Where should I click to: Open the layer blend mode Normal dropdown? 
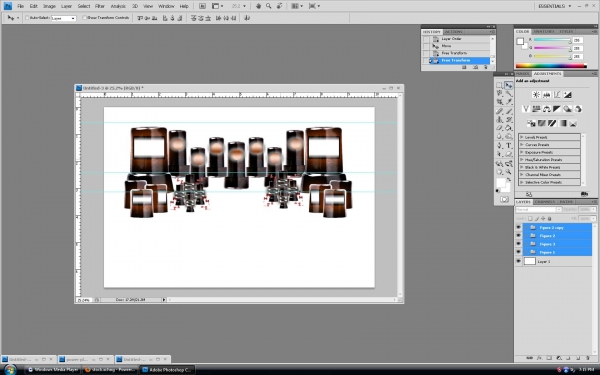coord(538,210)
